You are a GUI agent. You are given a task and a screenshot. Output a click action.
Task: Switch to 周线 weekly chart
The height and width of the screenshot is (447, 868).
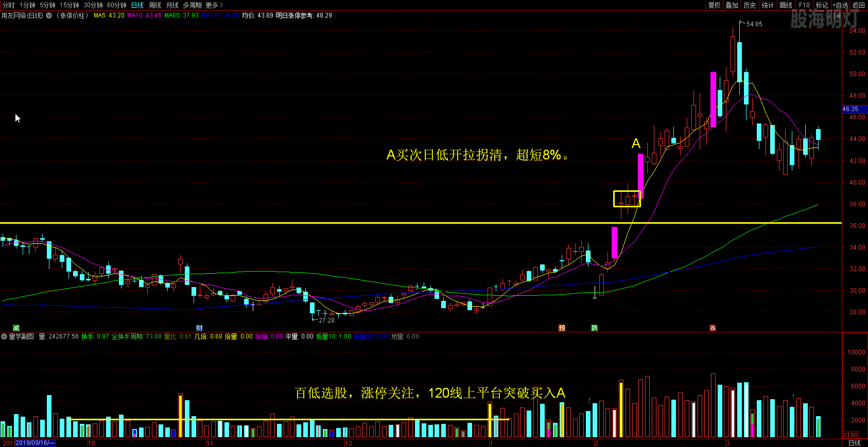(155, 5)
